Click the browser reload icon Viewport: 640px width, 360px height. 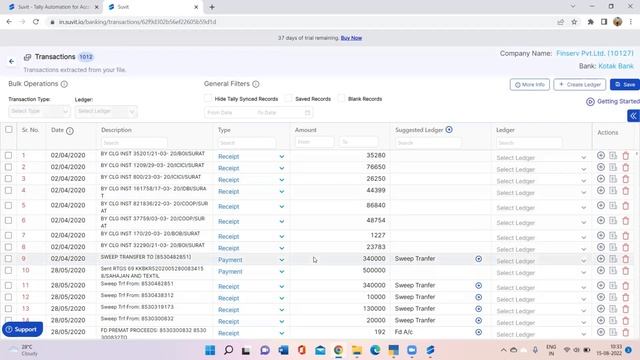[36, 22]
